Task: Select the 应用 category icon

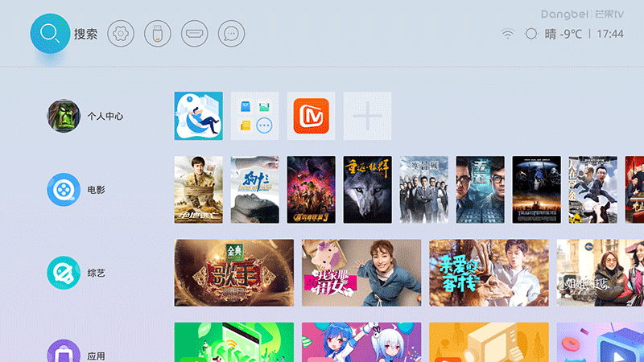Action: click(64, 352)
